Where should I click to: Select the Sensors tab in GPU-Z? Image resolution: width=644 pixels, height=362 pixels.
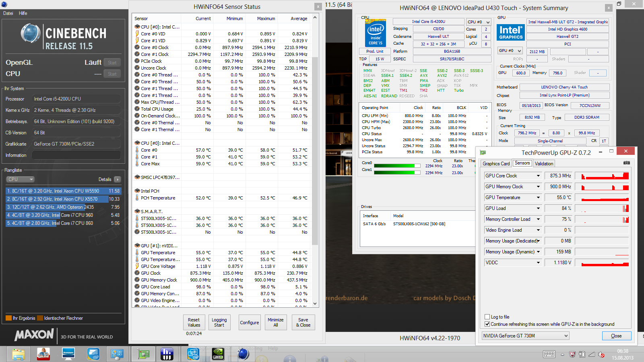522,163
